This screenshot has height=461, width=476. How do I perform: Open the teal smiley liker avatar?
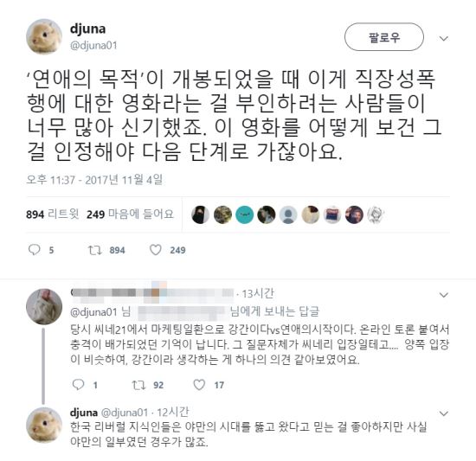[x=244, y=214]
